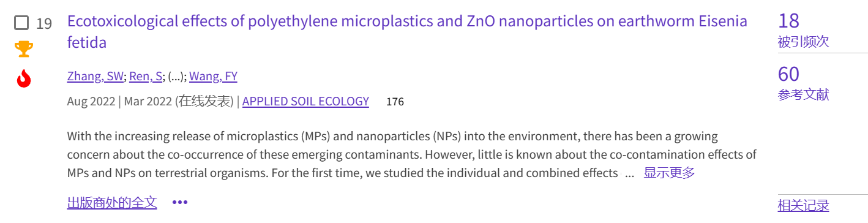Image resolution: width=868 pixels, height=223 pixels.
Task: Open author Zhang, SW profile
Action: point(95,77)
